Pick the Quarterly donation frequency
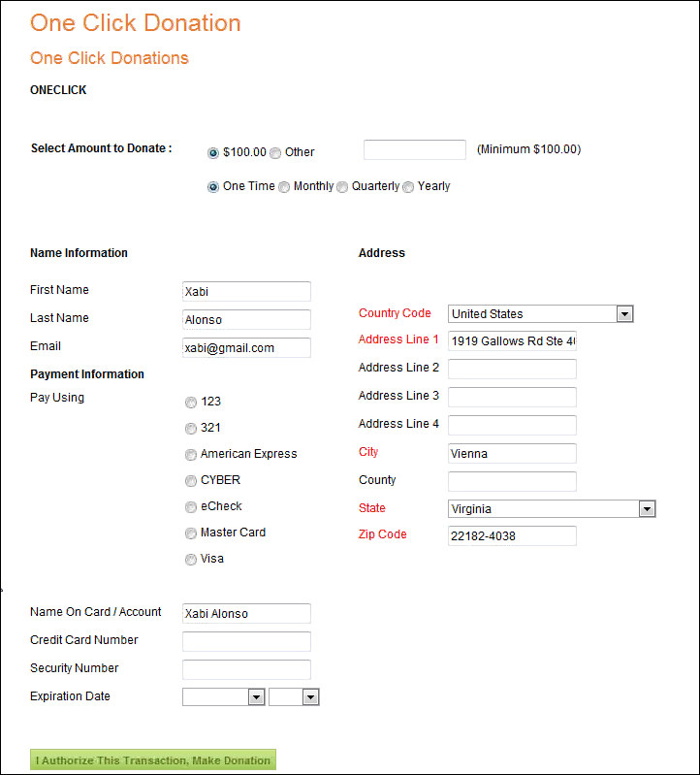 (x=342, y=187)
